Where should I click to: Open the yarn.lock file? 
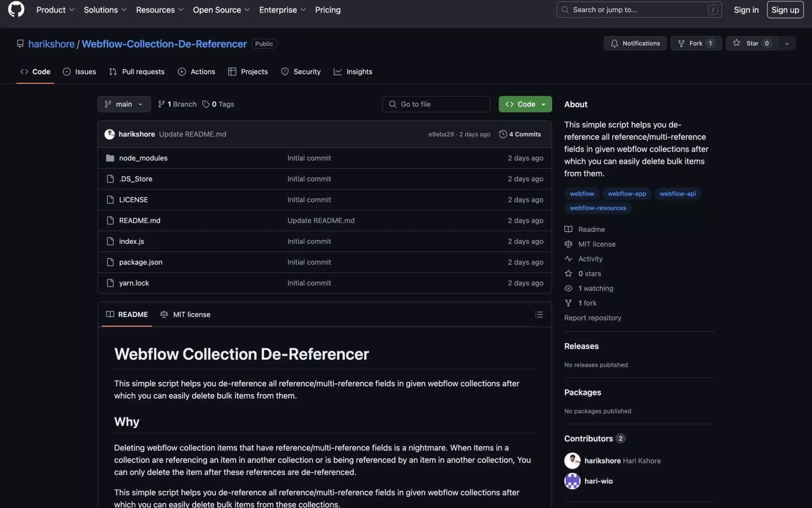[134, 283]
